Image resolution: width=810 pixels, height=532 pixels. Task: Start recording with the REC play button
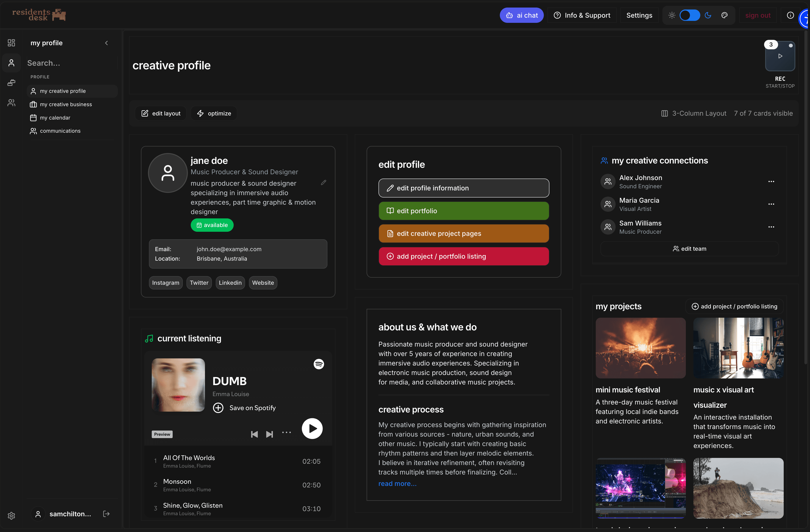point(780,56)
